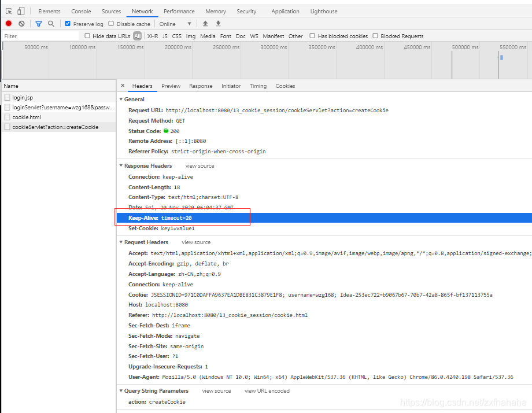The width and height of the screenshot is (532, 413).
Task: Filter requests by Img
Action: (191, 36)
